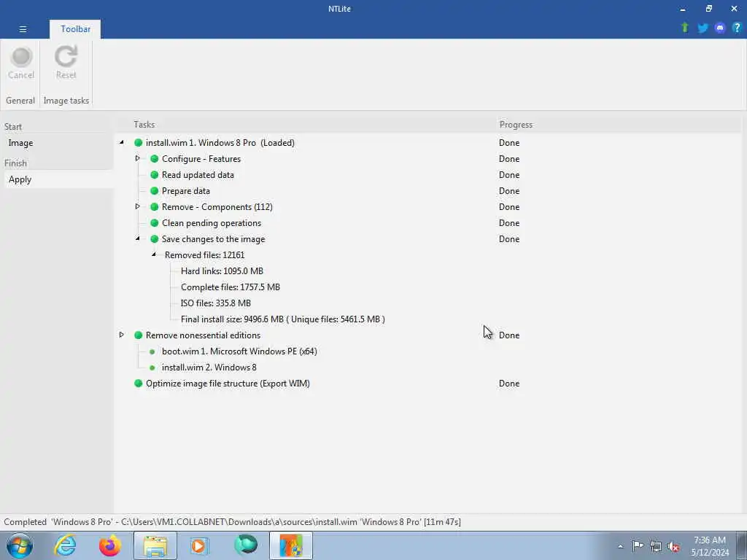
Task: Select Image in the Start sidebar
Action: coord(58,143)
